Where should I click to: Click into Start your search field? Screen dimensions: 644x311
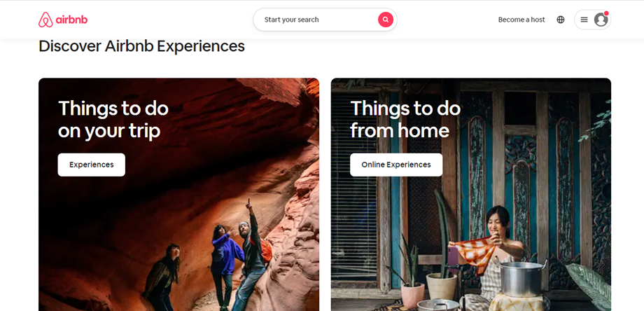coord(316,20)
